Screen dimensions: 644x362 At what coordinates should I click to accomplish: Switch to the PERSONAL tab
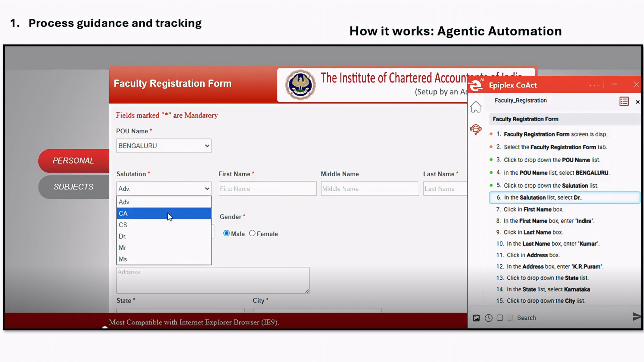click(x=73, y=161)
